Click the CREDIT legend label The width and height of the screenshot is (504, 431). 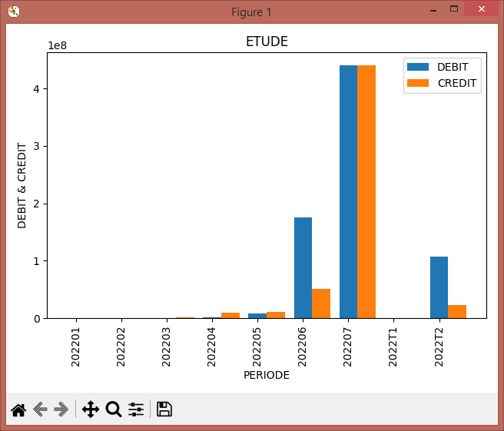click(x=456, y=83)
